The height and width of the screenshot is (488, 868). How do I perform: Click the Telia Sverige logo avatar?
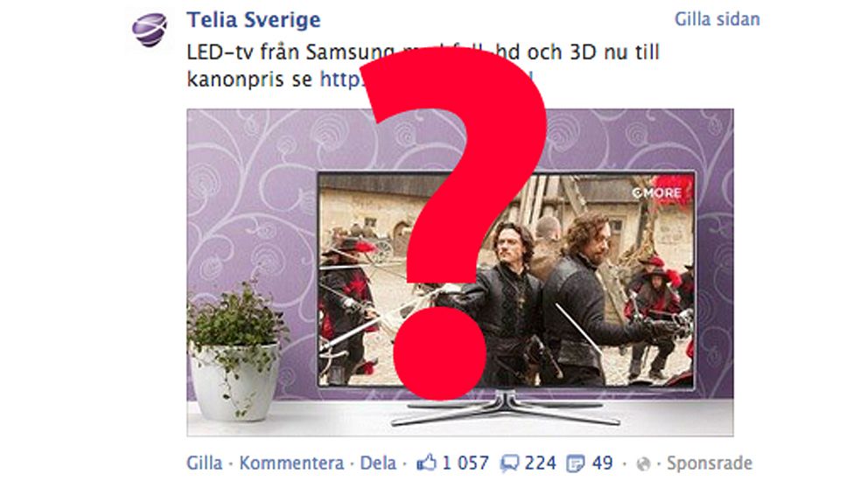pos(149,30)
